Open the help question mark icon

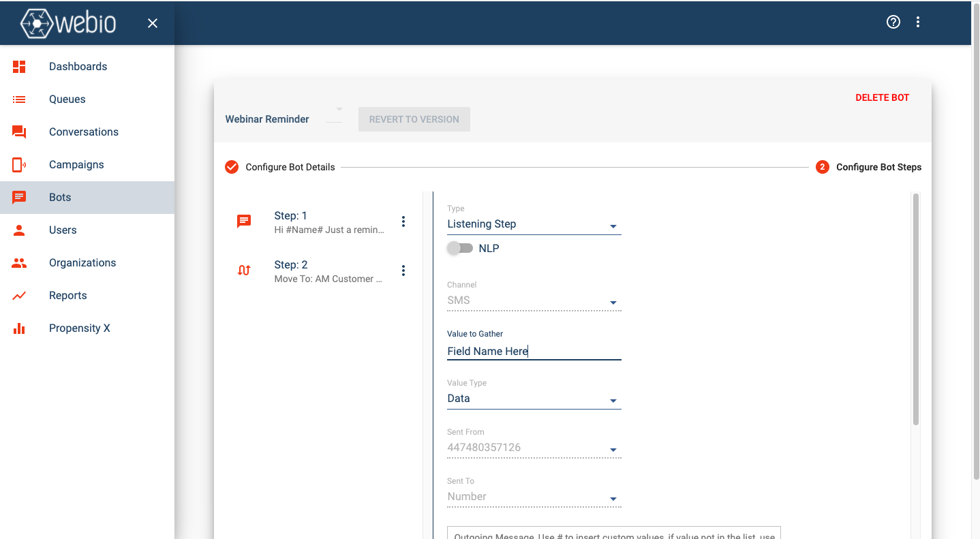click(893, 22)
